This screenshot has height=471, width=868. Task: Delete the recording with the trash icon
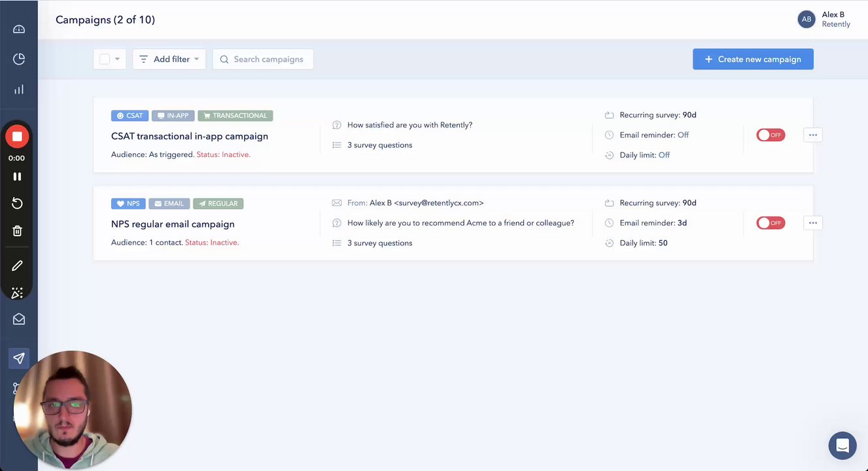point(17,231)
